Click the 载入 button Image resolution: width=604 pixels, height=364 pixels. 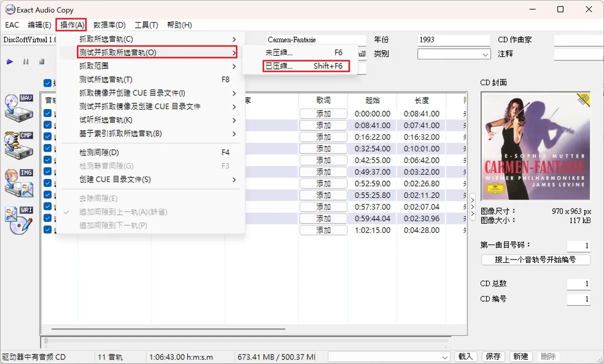click(x=466, y=356)
